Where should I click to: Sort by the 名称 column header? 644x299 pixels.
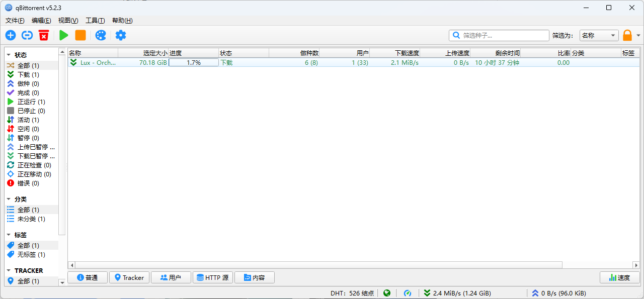(93, 53)
